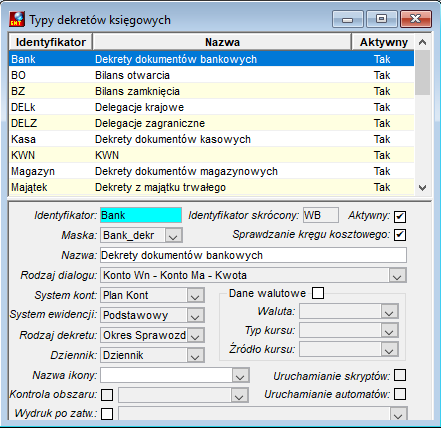Sort by the Identyfikator column header
Screen dimensions: 441x428
50,42
